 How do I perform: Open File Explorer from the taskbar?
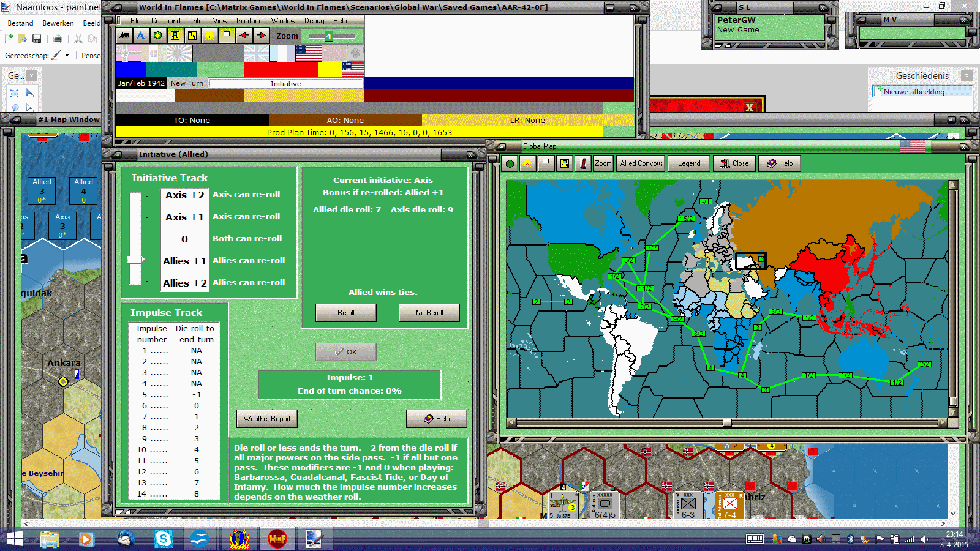point(50,539)
